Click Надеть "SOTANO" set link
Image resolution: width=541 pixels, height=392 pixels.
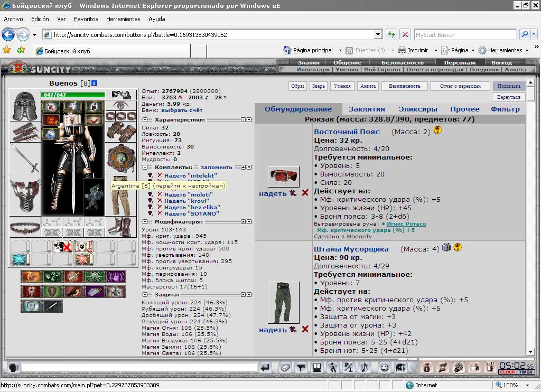[x=191, y=213]
